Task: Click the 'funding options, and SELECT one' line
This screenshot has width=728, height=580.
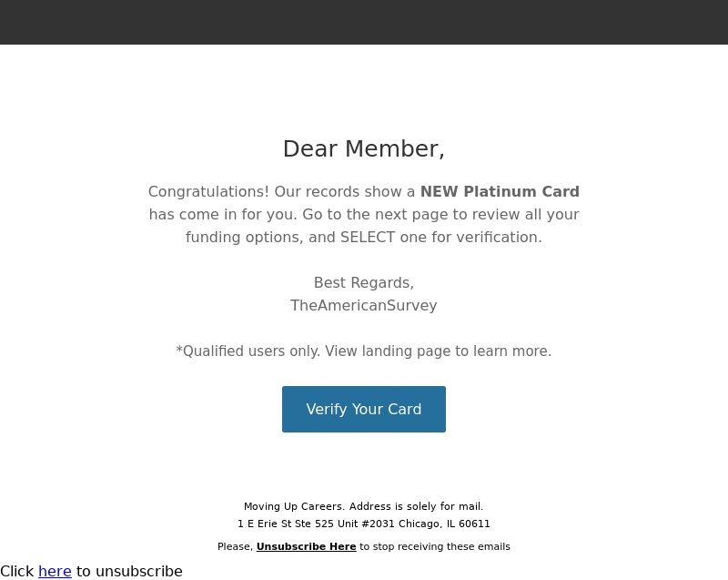Action: [363, 238]
